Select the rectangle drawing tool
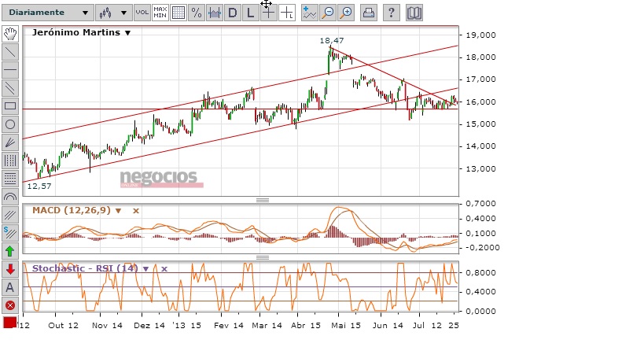Image resolution: width=644 pixels, height=362 pixels. coord(10,106)
